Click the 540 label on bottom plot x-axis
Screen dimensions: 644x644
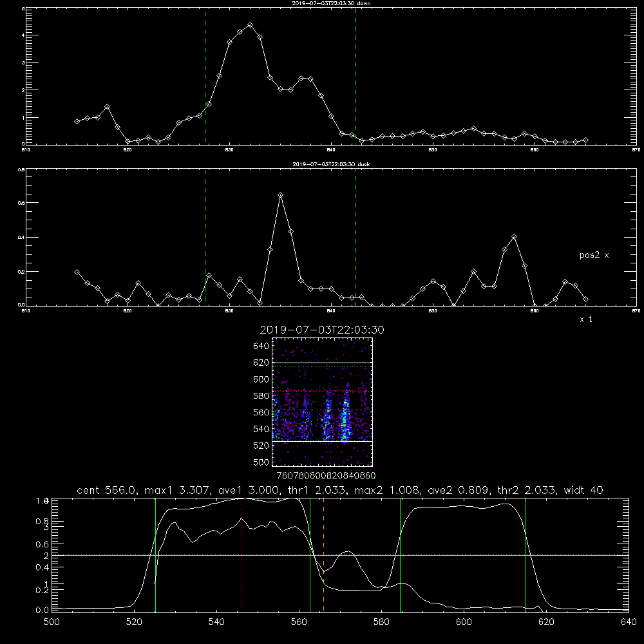pyautogui.click(x=216, y=622)
